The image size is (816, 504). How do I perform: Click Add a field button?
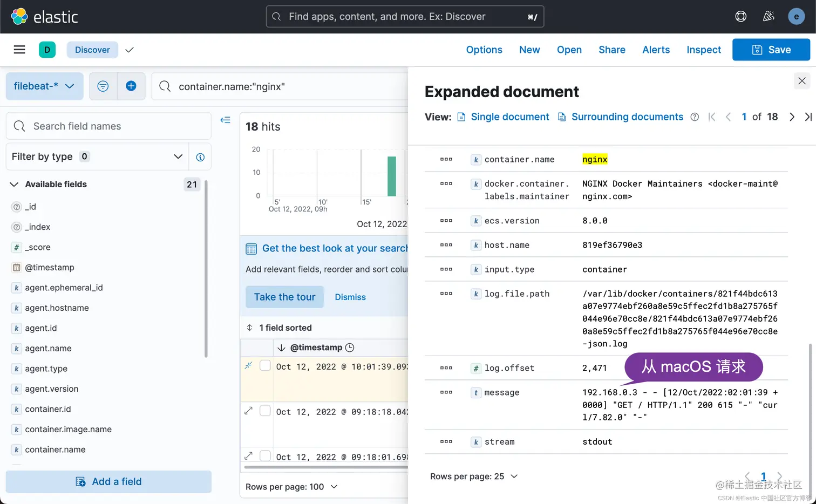click(x=108, y=482)
